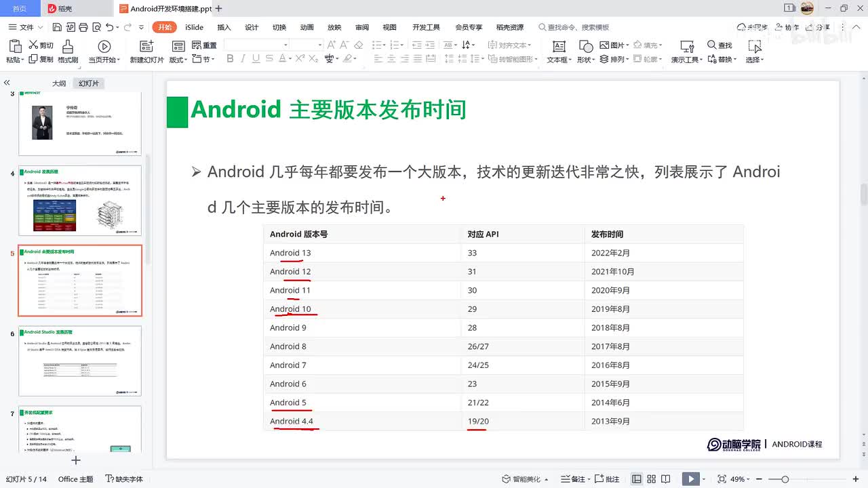The width and height of the screenshot is (868, 488).
Task: Click the Decrease Font Size icon
Action: click(344, 45)
